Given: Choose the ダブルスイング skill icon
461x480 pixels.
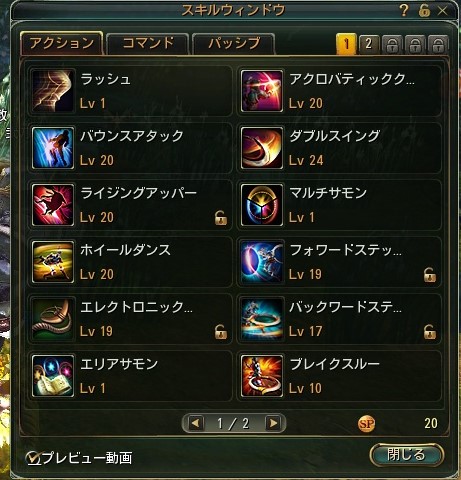Looking at the screenshot, I should pyautogui.click(x=262, y=148).
